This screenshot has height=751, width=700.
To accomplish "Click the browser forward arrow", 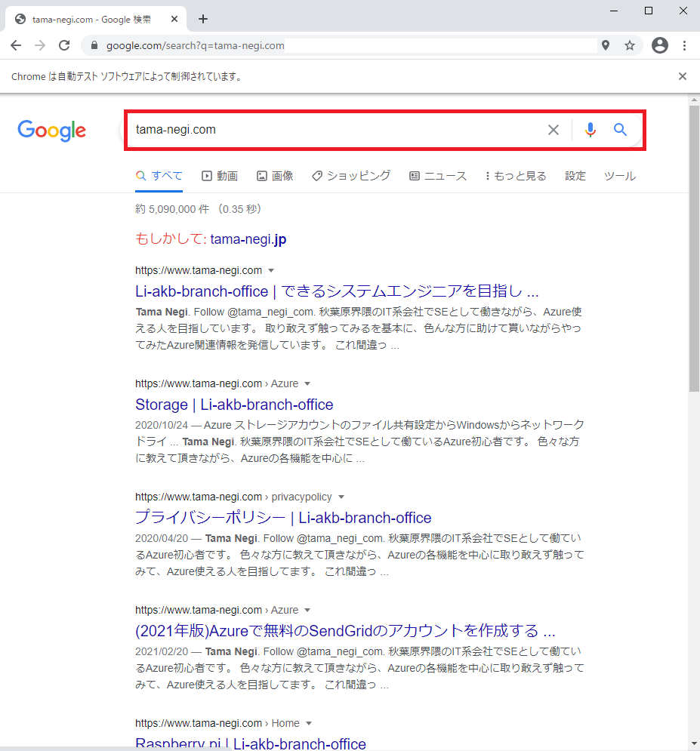I will coord(40,45).
